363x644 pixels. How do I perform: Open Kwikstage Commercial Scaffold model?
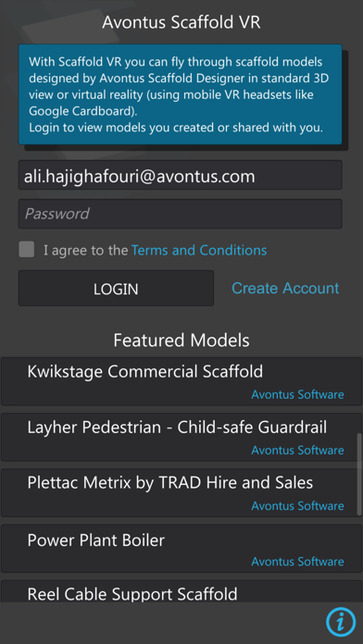[x=181, y=381]
